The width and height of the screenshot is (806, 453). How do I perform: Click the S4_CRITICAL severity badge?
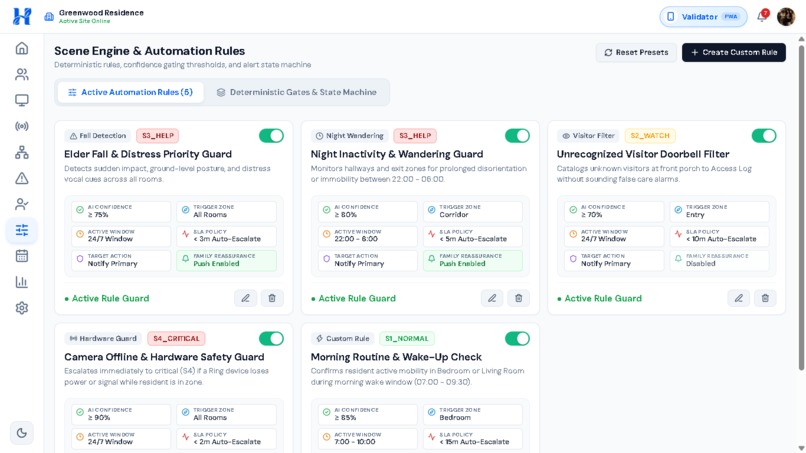click(x=176, y=339)
